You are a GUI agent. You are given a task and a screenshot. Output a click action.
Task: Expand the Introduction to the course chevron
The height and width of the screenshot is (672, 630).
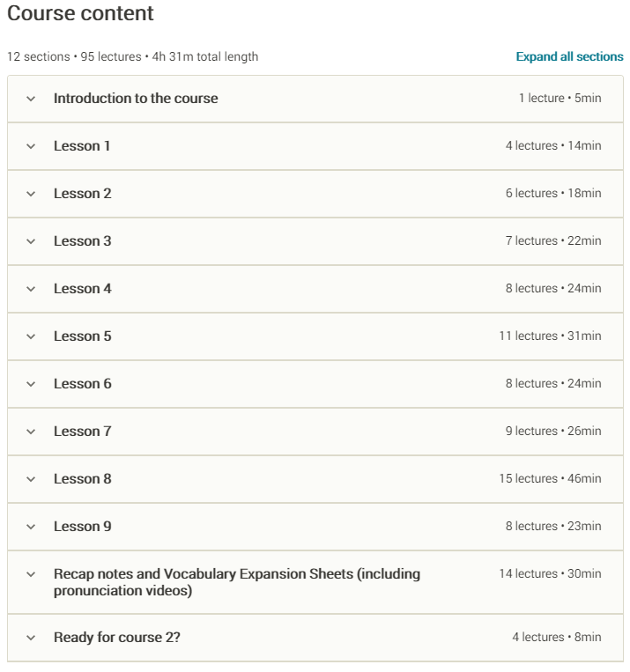click(x=31, y=99)
